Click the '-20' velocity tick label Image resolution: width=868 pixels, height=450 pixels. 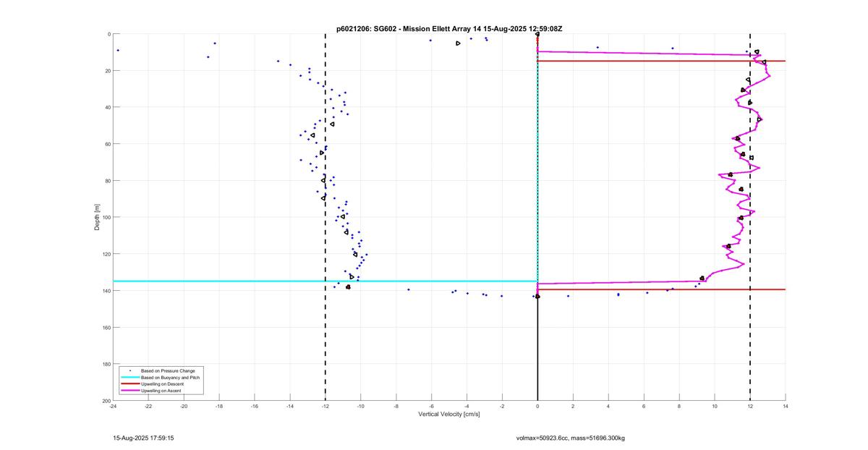[x=184, y=406]
